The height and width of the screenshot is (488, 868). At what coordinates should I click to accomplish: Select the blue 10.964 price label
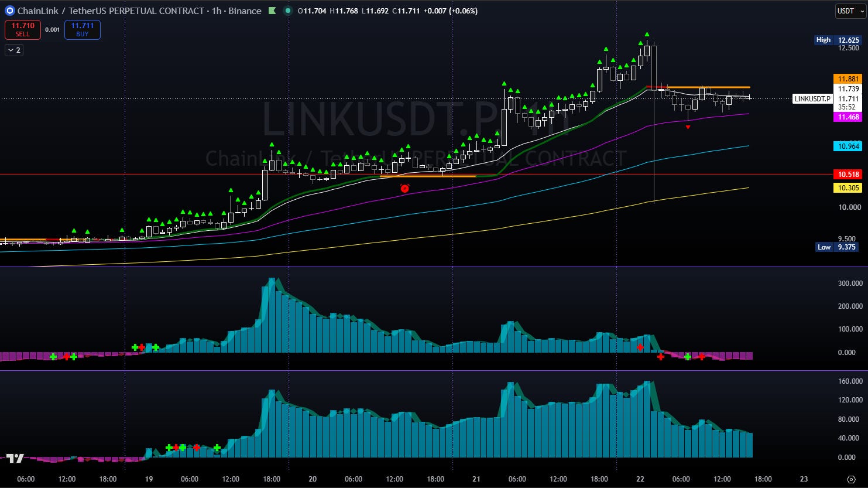point(848,146)
